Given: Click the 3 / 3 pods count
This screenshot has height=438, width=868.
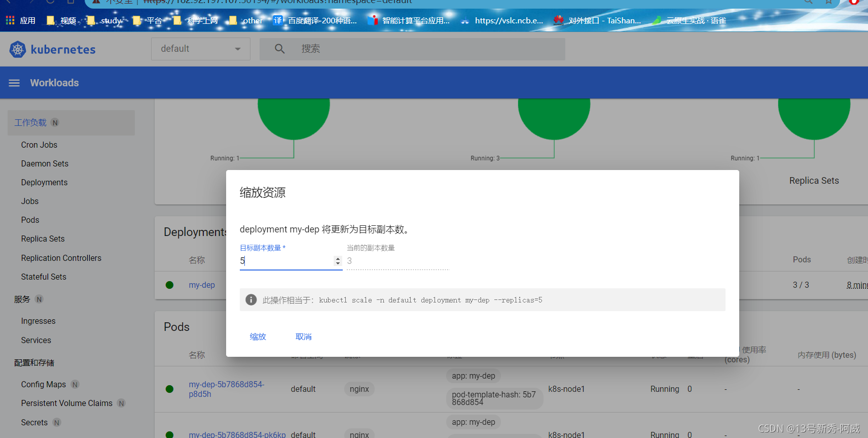Looking at the screenshot, I should tap(801, 285).
